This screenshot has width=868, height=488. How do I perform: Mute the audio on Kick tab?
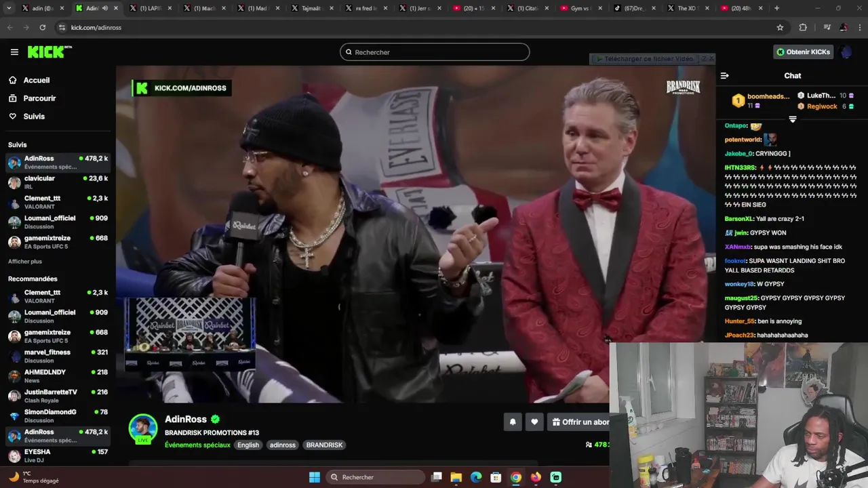[104, 8]
